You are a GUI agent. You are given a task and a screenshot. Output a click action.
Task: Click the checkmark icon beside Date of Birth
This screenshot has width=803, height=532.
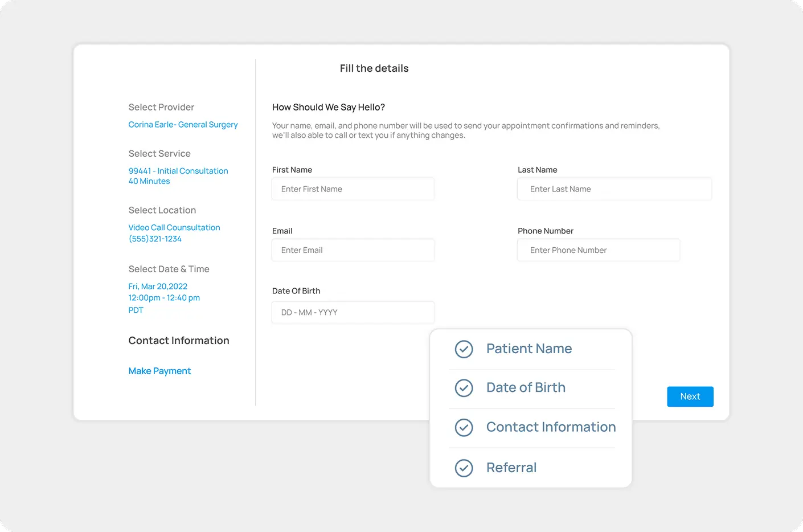coord(464,388)
